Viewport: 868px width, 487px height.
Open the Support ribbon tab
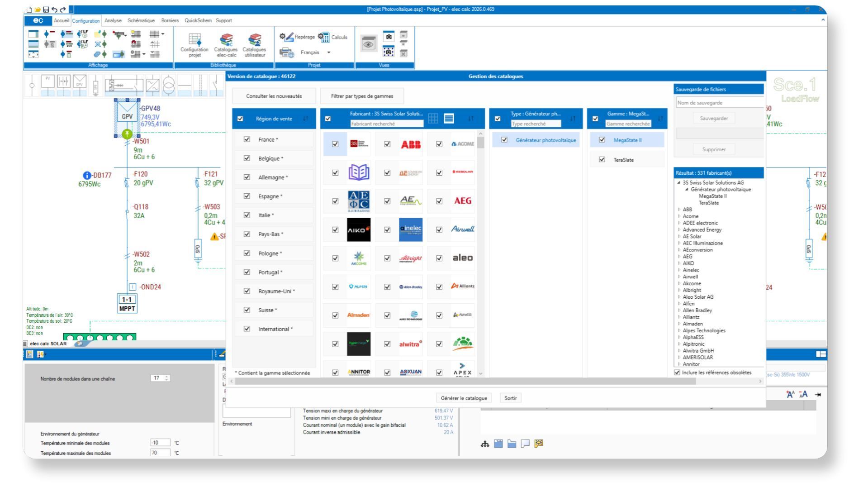pyautogui.click(x=223, y=20)
